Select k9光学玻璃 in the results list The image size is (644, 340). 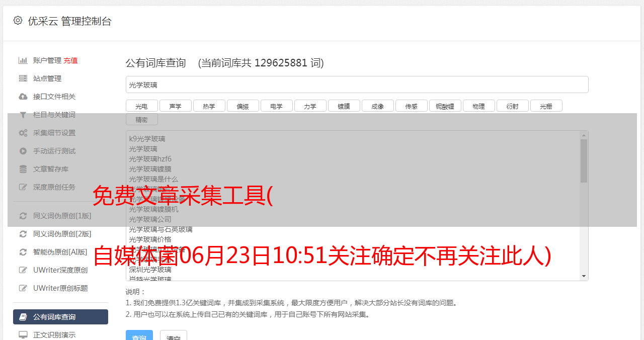pos(147,139)
